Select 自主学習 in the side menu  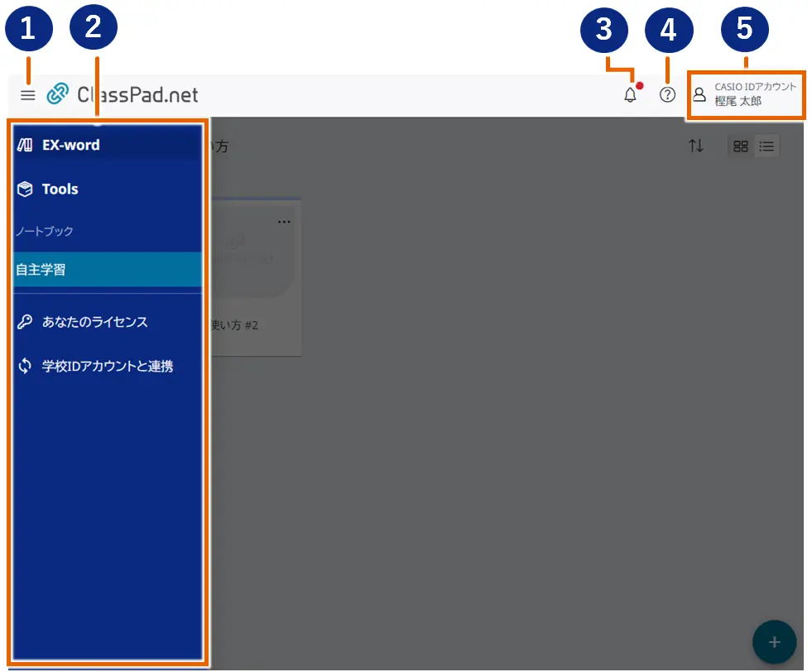point(41,269)
